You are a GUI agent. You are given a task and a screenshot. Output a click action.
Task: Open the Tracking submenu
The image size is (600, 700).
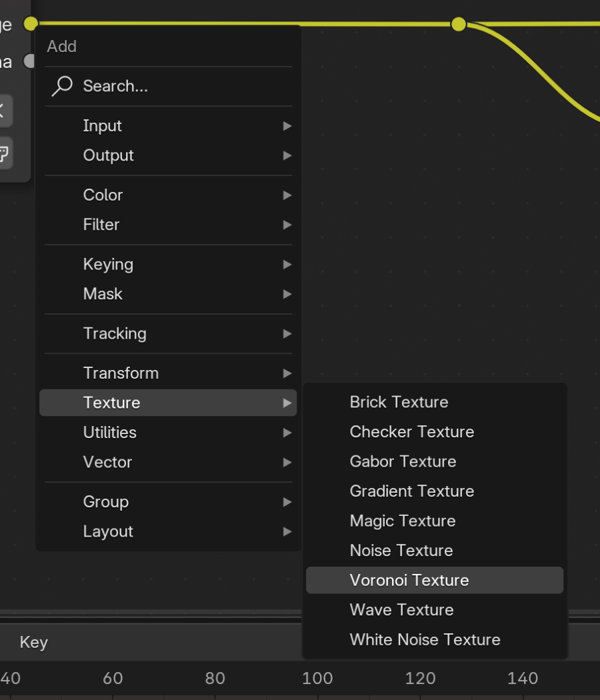coord(168,333)
